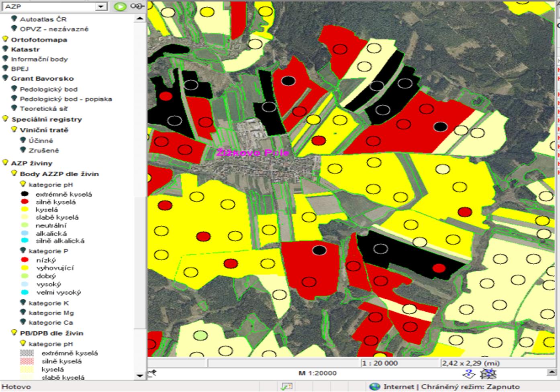Viewport: 560px width, 392px height.
Task: Toggle the Zrušené layer bulb icon
Action: 23,150
